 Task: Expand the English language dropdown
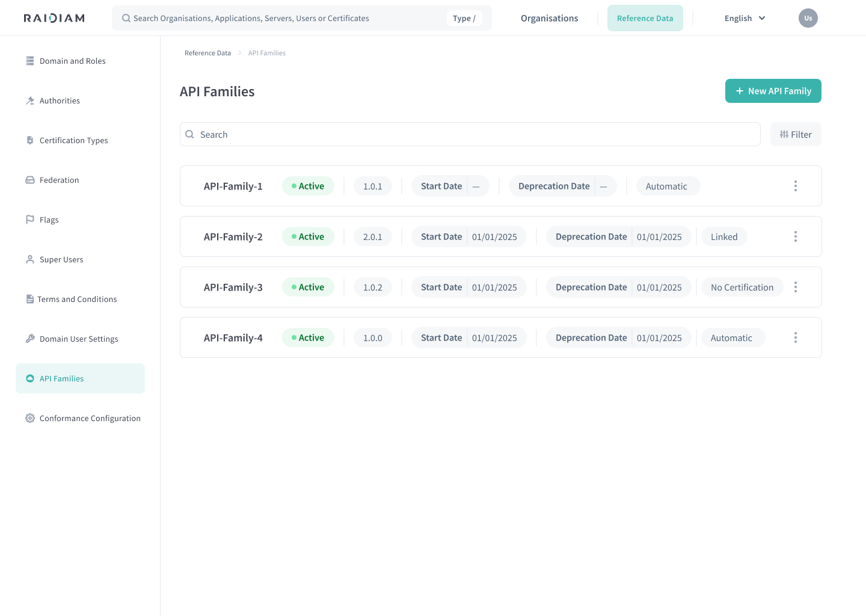point(744,18)
